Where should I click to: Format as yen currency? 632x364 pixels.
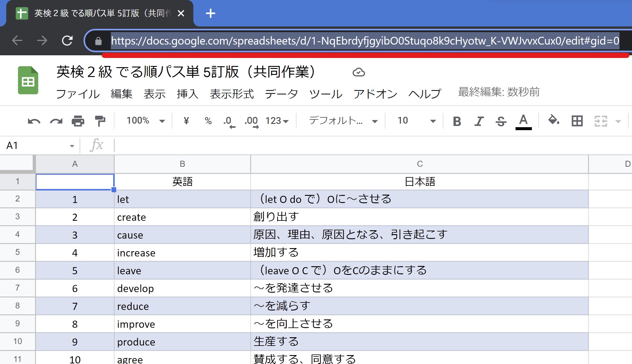pos(186,121)
